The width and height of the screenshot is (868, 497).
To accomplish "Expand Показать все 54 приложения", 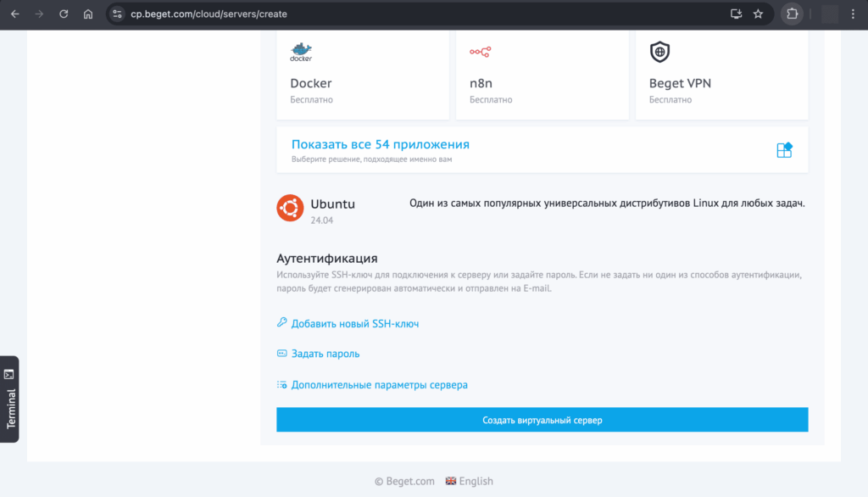I will [x=380, y=144].
